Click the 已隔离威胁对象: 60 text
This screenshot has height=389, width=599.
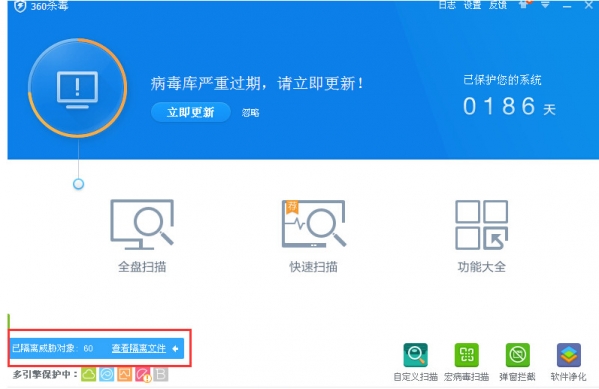[x=52, y=348]
